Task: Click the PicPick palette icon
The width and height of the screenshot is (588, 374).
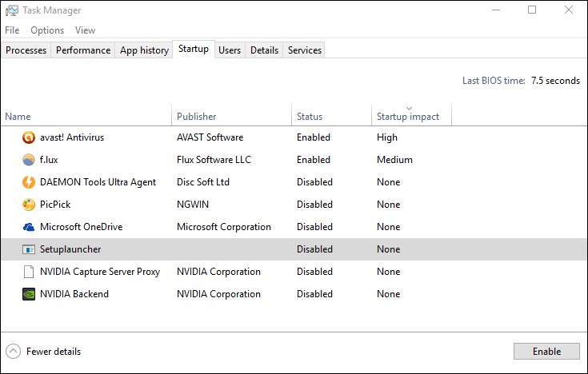Action: [x=29, y=205]
